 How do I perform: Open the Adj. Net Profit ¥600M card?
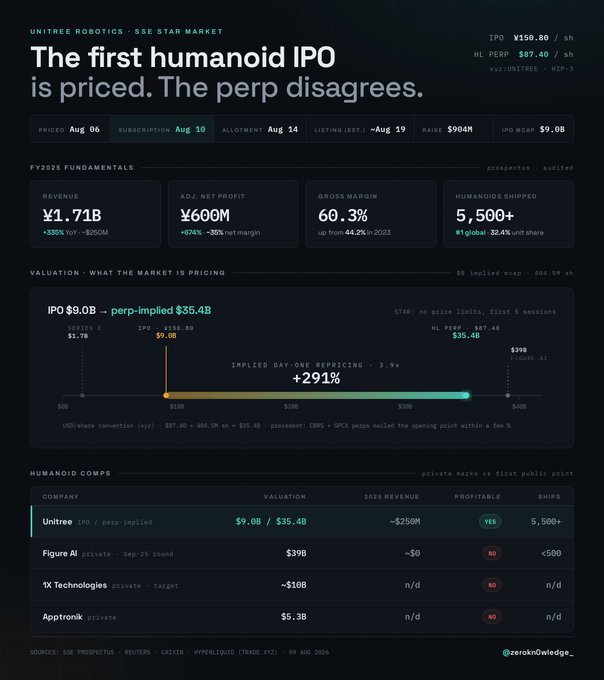click(x=233, y=214)
